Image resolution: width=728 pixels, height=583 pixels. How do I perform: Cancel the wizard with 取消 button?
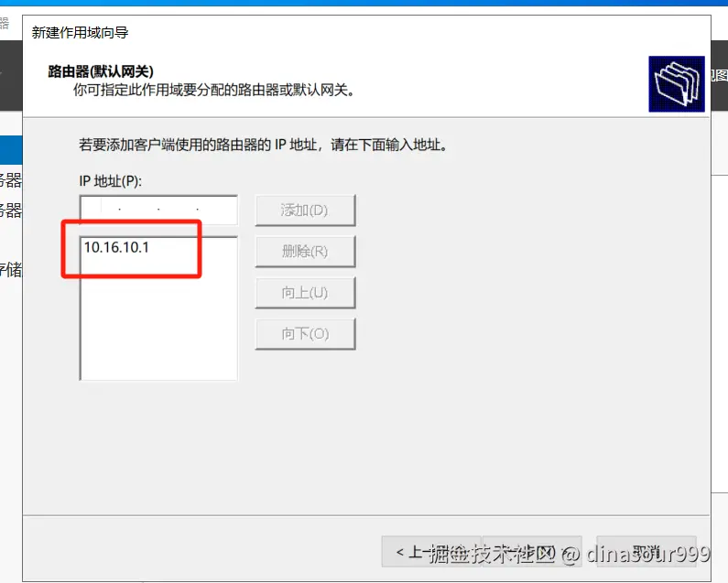[647, 552]
